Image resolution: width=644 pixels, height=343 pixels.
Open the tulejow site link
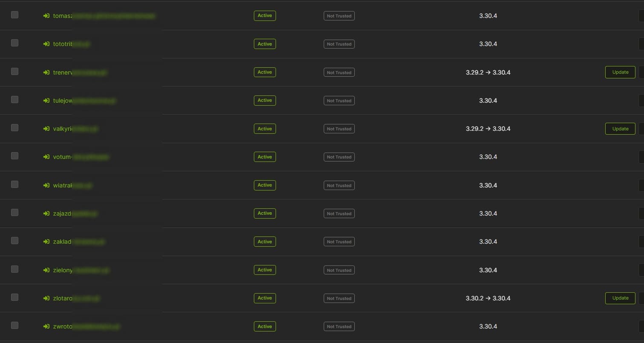coord(63,101)
